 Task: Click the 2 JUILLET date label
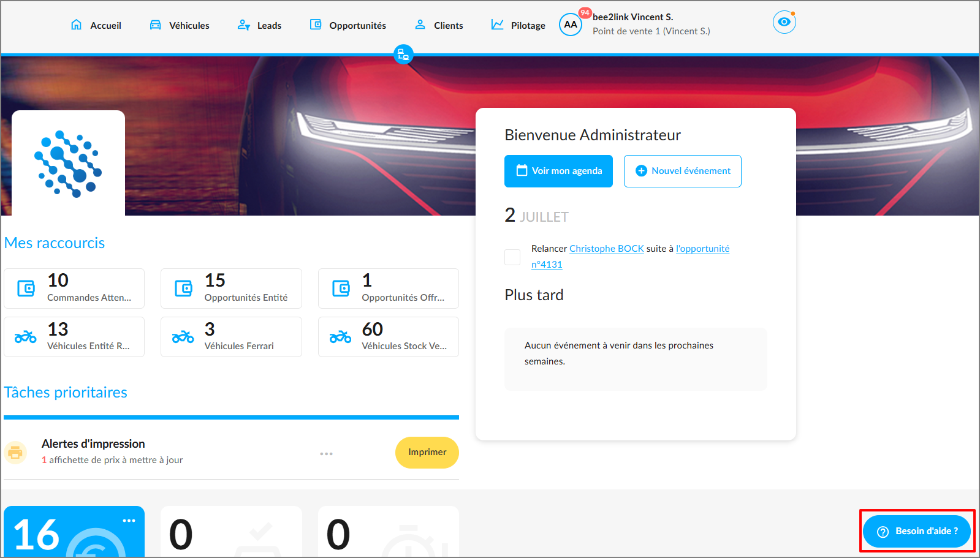click(x=536, y=216)
